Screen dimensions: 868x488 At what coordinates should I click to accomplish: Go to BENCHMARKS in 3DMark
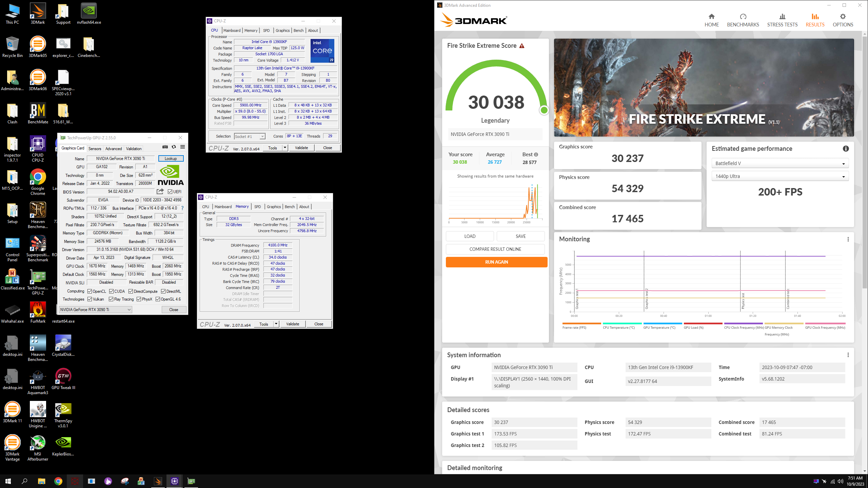(743, 20)
